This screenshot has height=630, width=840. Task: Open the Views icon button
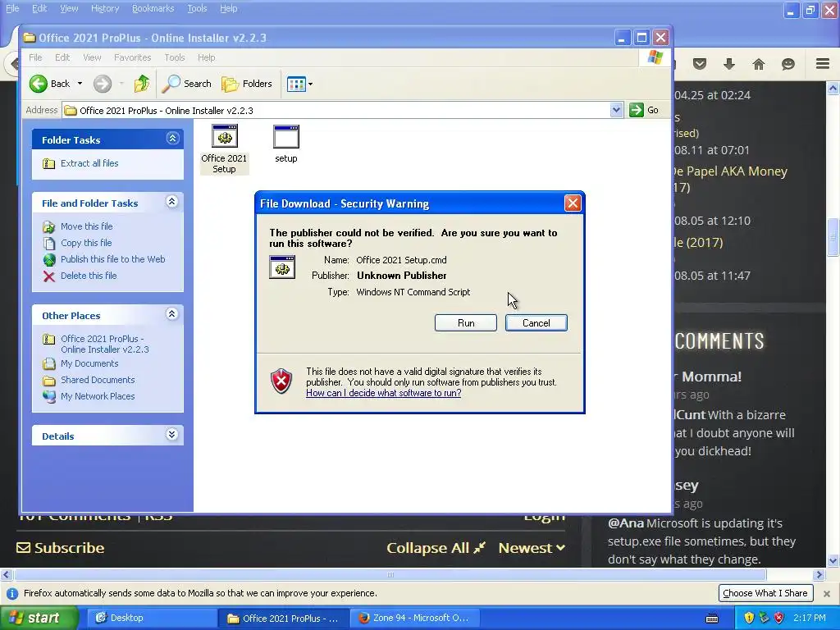click(x=295, y=84)
